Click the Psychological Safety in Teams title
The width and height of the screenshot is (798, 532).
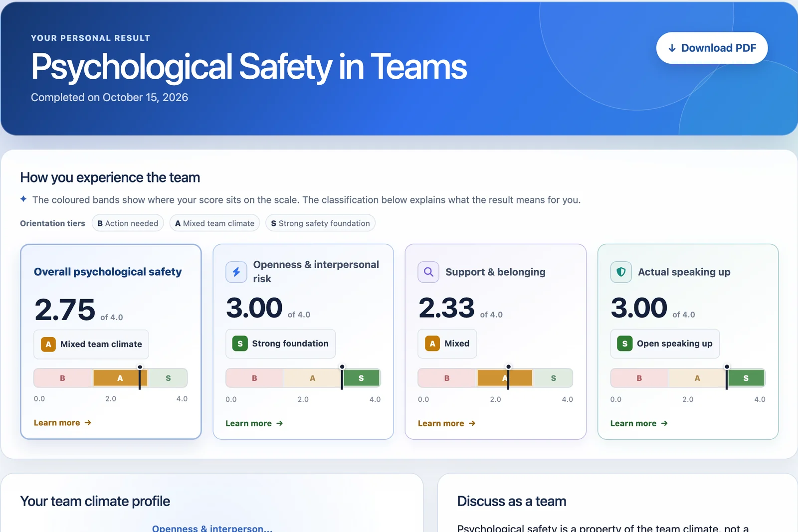pyautogui.click(x=249, y=67)
